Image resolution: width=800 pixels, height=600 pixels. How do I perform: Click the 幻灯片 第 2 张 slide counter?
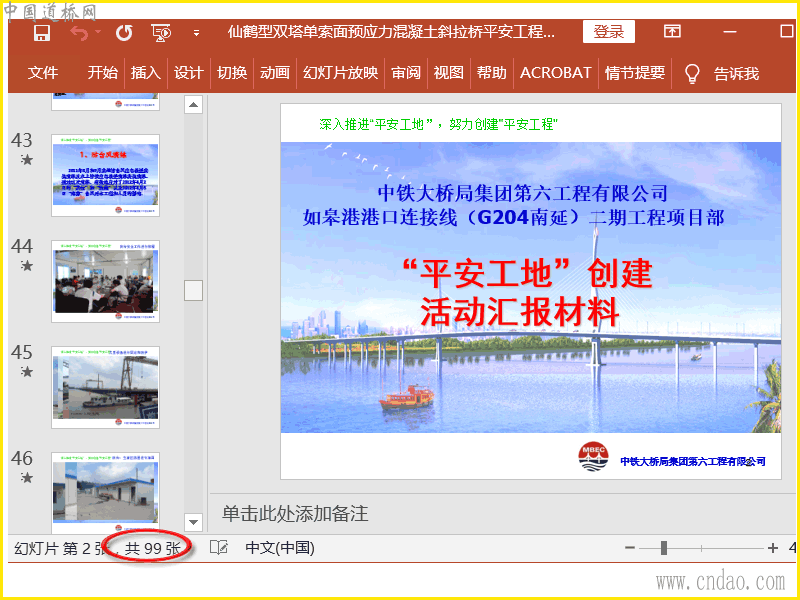[x=60, y=548]
